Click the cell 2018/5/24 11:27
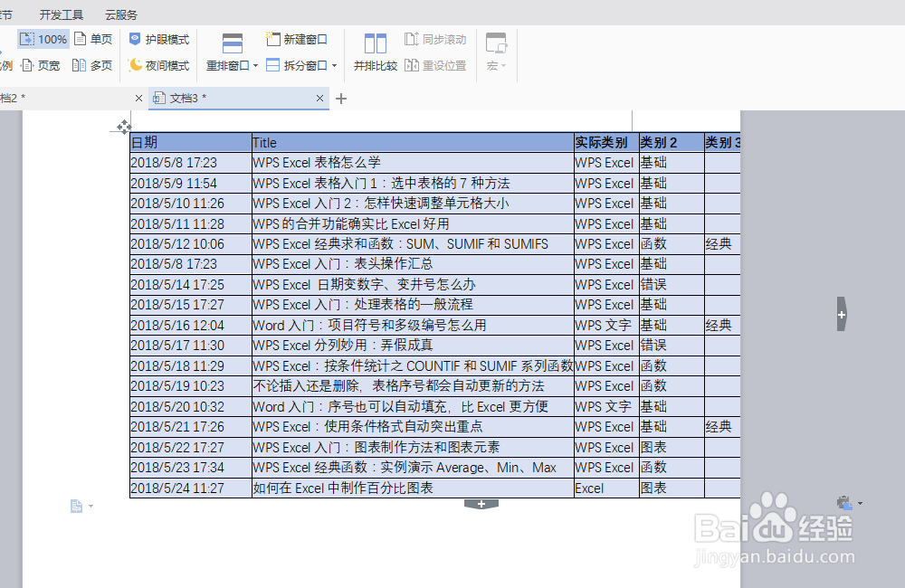The height and width of the screenshot is (588, 905). point(191,488)
